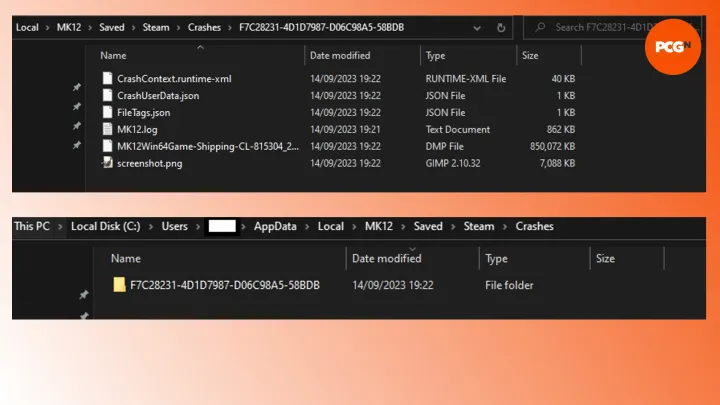
Task: Click the orange PCGN logo
Action: [671, 46]
